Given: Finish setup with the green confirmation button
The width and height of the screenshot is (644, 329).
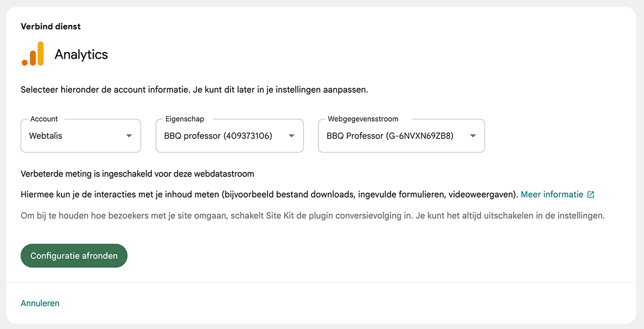Looking at the screenshot, I should pyautogui.click(x=74, y=255).
